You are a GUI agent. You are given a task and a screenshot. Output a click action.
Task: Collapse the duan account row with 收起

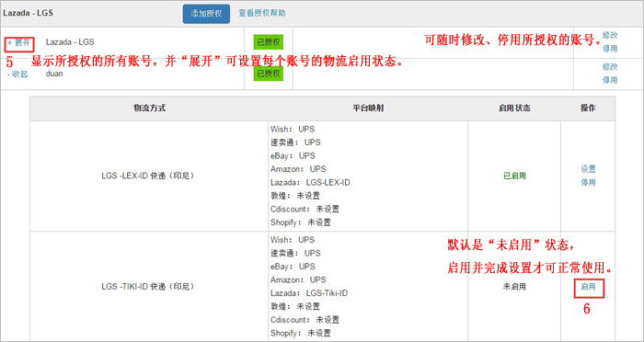pos(17,74)
